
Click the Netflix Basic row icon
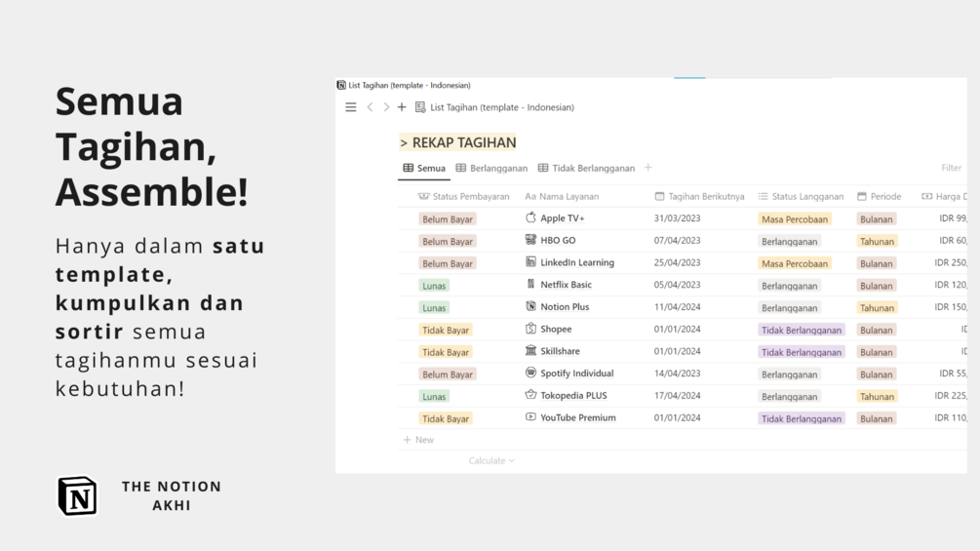pyautogui.click(x=530, y=284)
